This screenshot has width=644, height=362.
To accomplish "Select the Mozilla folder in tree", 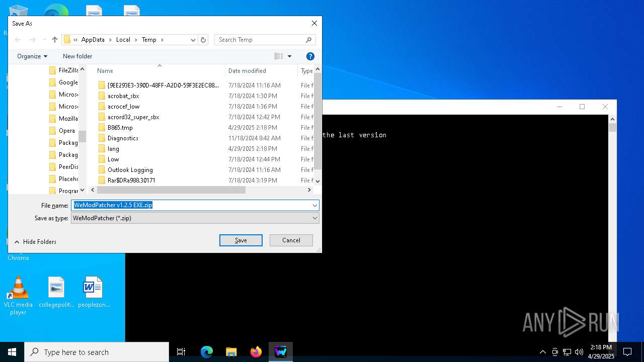I will click(63, 119).
